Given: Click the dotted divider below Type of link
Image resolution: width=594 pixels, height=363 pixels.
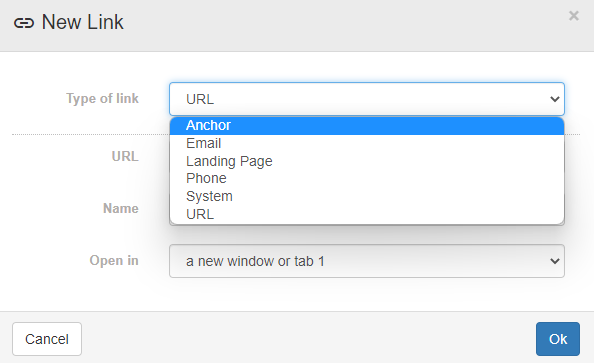Looking at the screenshot, I should 91,134.
